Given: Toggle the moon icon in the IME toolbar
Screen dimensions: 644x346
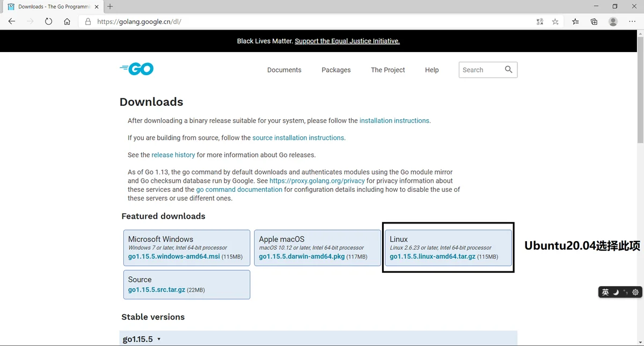Looking at the screenshot, I should [616, 292].
